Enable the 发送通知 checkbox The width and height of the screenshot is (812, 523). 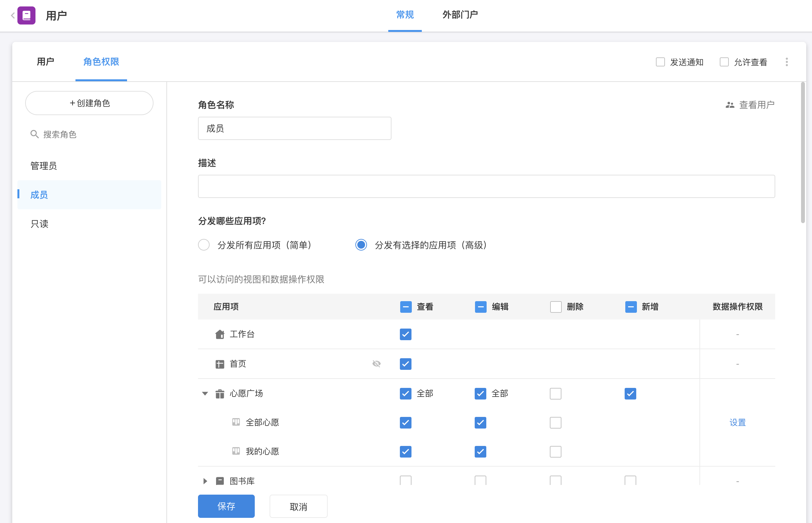click(660, 62)
